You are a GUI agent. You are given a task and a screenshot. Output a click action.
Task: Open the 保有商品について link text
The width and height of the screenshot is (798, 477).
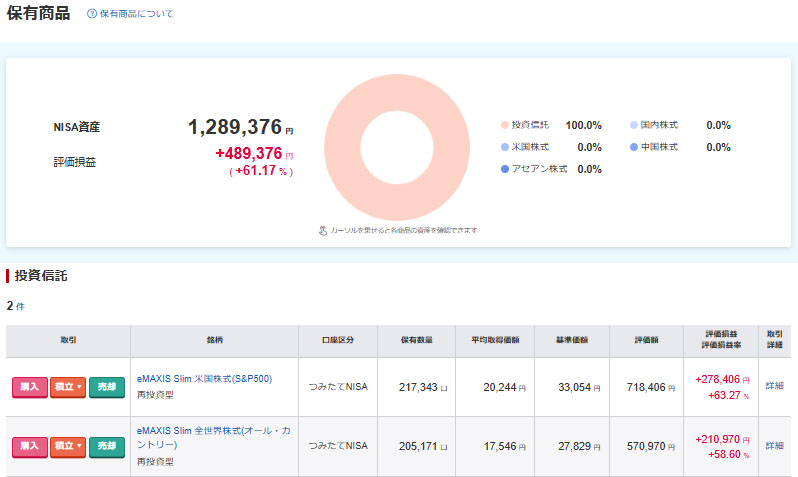[136, 14]
